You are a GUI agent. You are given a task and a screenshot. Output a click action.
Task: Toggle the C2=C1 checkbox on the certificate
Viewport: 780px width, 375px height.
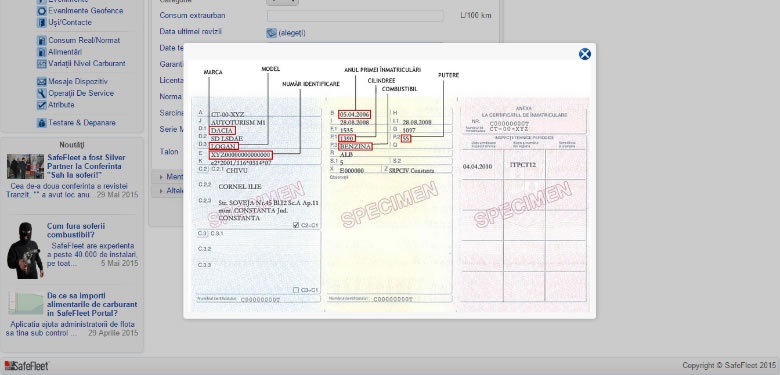tap(296, 225)
